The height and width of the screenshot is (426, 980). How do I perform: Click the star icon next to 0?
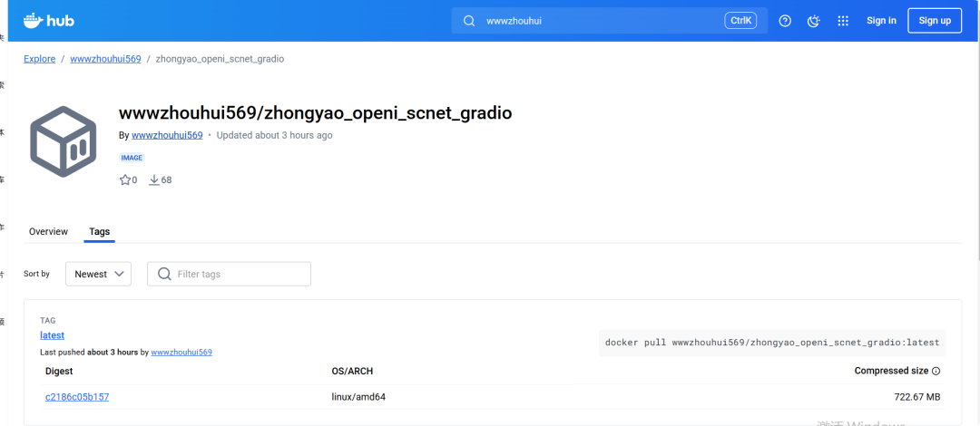tap(125, 179)
